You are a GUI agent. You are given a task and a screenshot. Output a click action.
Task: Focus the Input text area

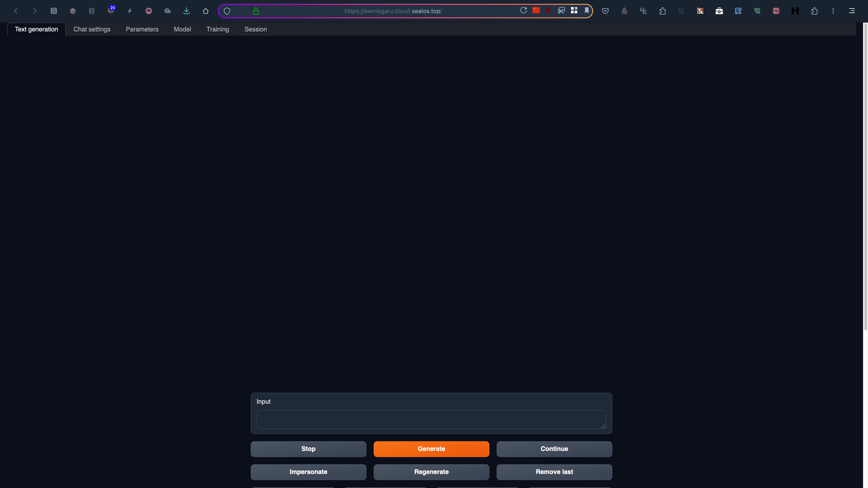431,420
